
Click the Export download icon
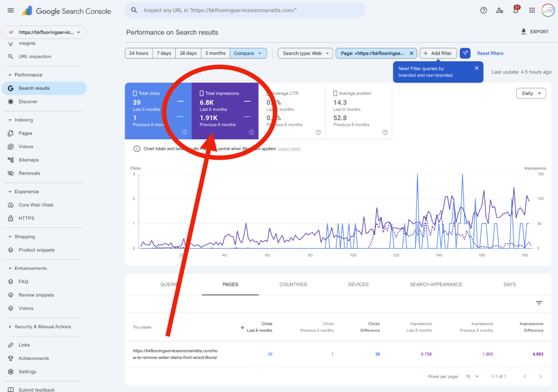[524, 32]
